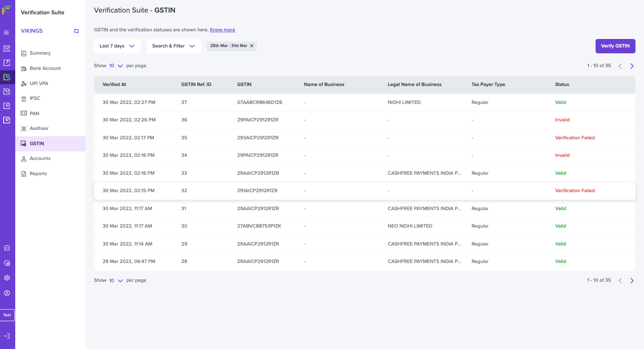This screenshot has height=349, width=644.
Task: Click the Regular tax payer type in row 28
Action: click(x=480, y=262)
